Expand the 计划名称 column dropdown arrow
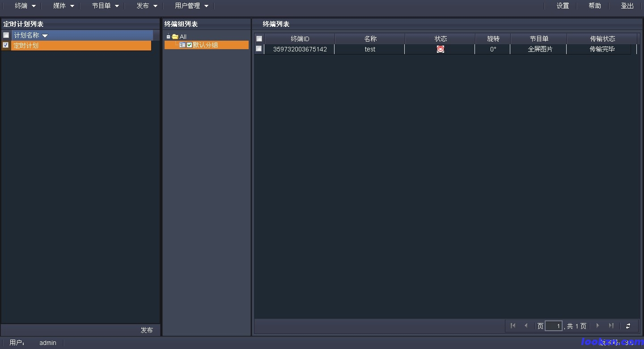Image resolution: width=644 pixels, height=349 pixels. coord(45,36)
